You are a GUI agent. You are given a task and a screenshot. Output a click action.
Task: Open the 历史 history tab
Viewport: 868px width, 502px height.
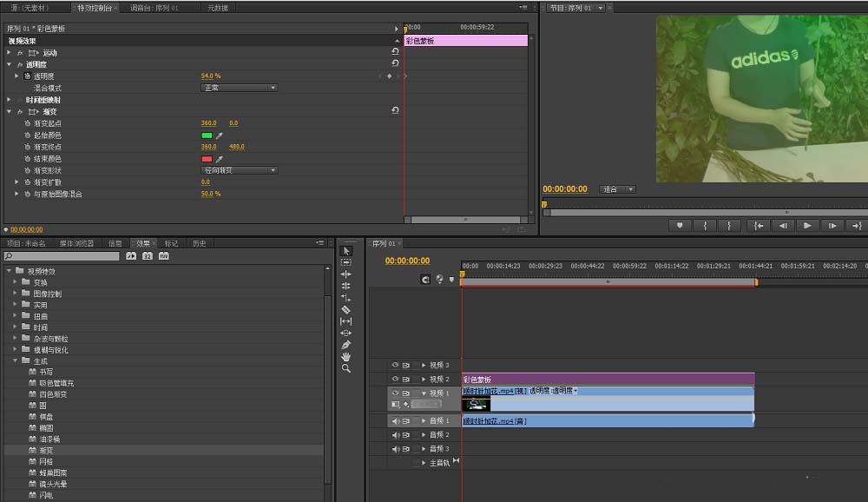coord(199,243)
